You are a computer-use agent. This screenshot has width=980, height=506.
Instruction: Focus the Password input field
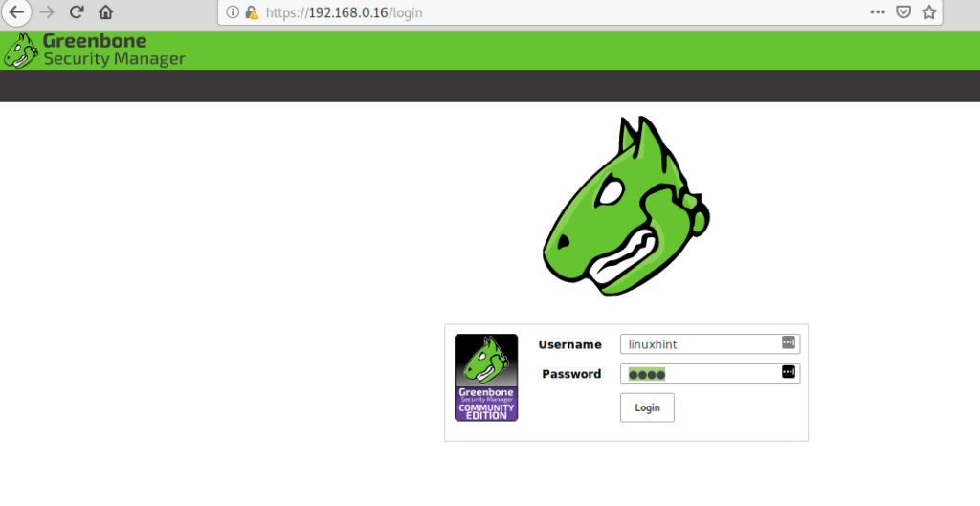pos(710,374)
